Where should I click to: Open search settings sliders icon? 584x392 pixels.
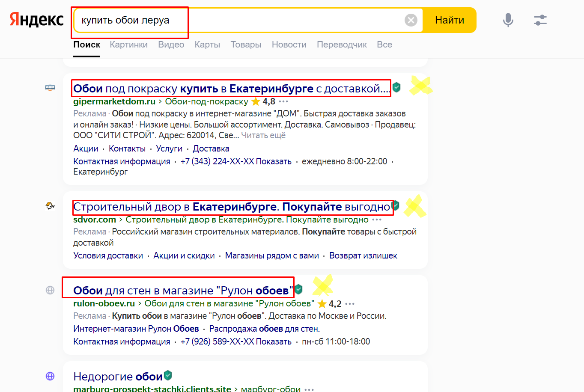(x=540, y=20)
